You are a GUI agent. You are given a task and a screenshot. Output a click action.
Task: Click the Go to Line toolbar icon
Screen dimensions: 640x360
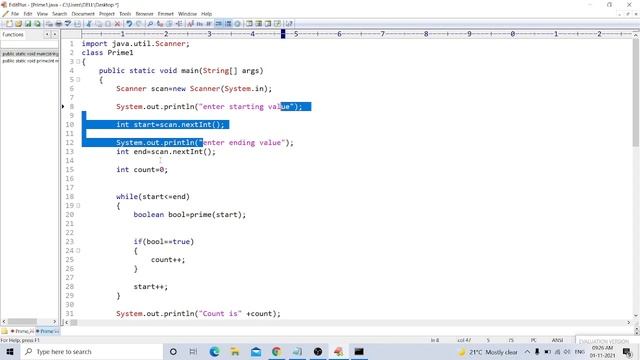(x=179, y=24)
